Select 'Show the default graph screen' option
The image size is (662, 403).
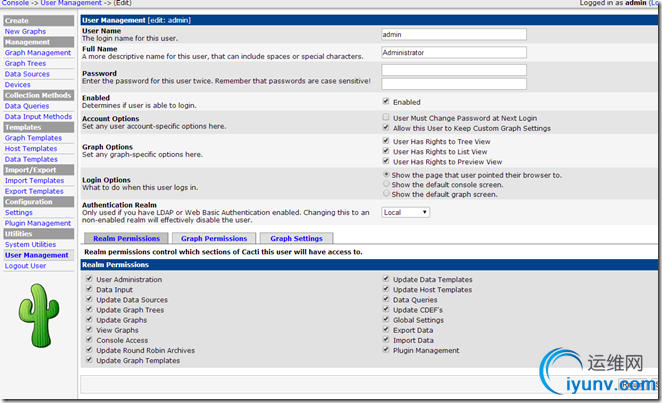point(386,193)
